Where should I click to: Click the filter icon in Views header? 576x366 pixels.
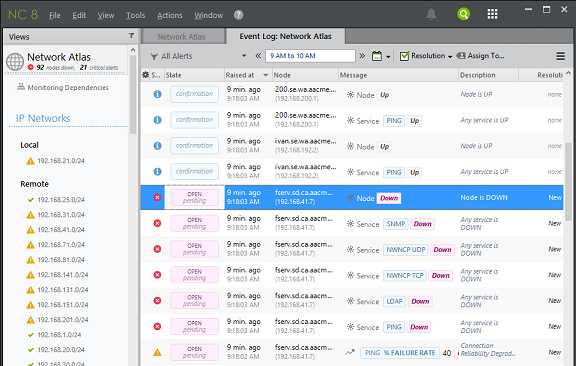[132, 36]
